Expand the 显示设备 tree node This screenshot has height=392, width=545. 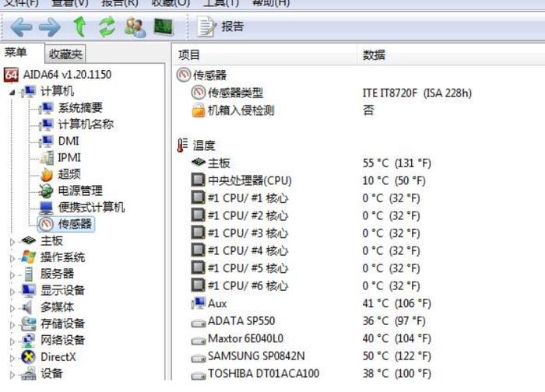point(12,292)
